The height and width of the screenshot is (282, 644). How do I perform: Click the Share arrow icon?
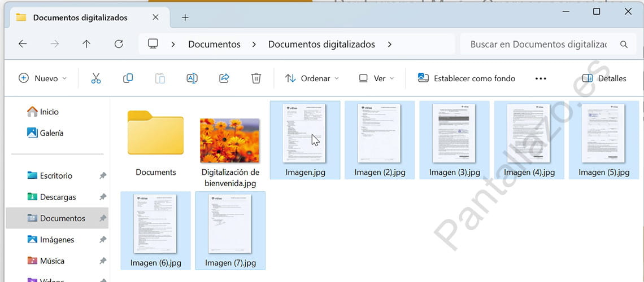[224, 78]
